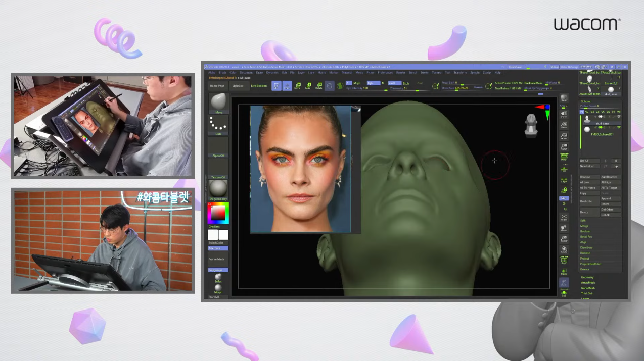Select Draw mode icon in top toolbar
Screen dimensions: 644x361
coord(287,86)
